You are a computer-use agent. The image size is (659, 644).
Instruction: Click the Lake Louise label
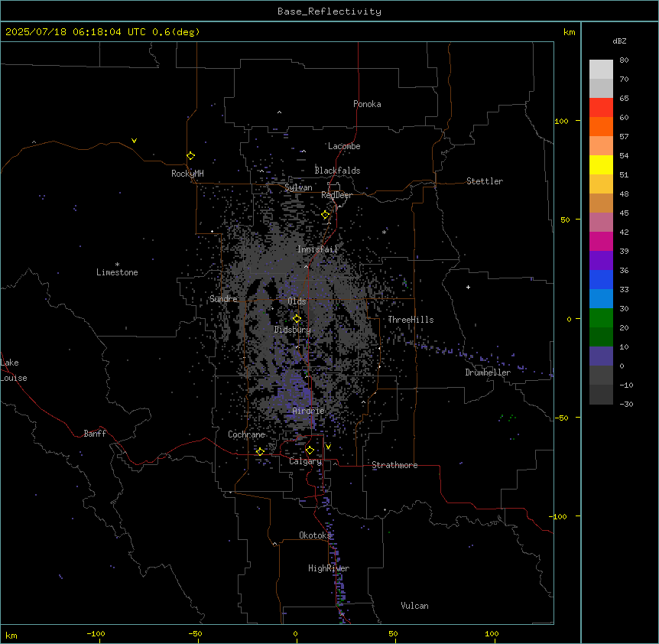(14, 370)
